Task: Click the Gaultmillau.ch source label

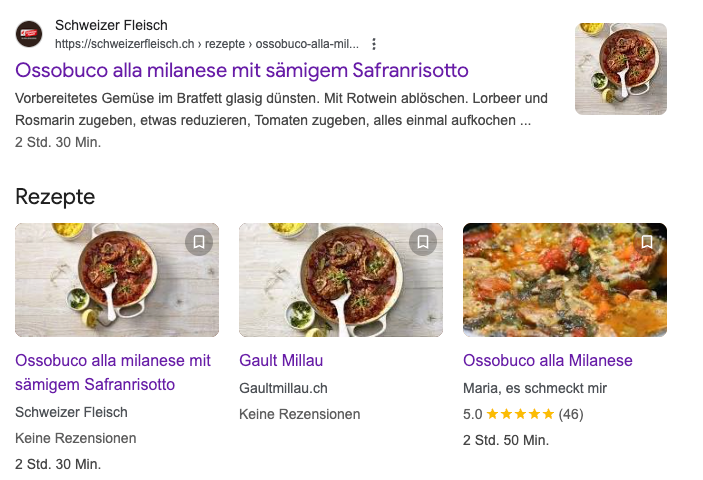Action: click(x=283, y=388)
